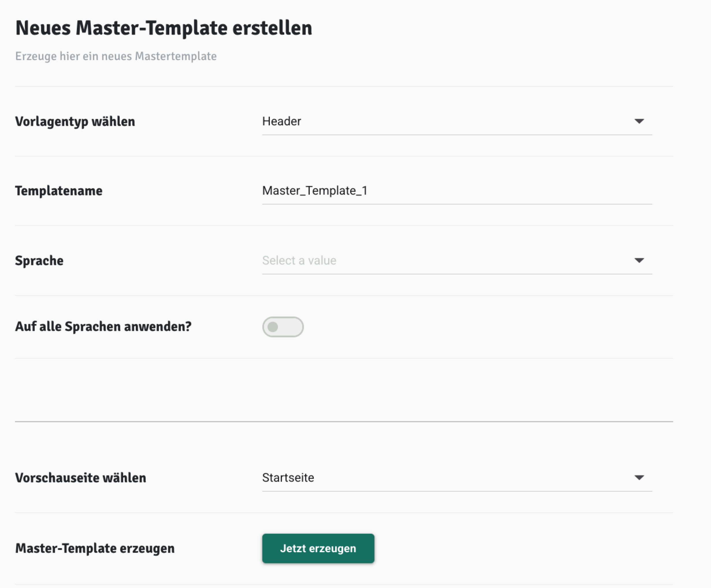The height and width of the screenshot is (588, 711).
Task: Click the 'Vorlagentyp wählen' label
Action: pyautogui.click(x=75, y=122)
